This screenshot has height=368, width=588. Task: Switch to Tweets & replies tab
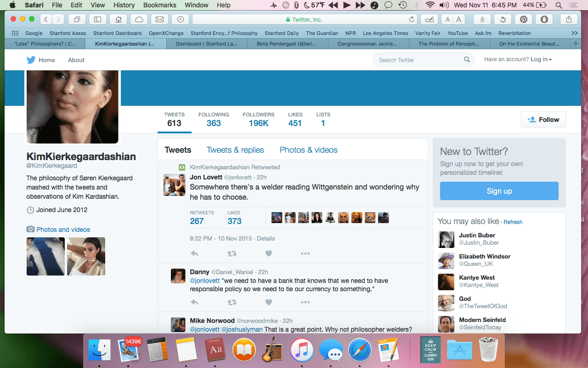pyautogui.click(x=235, y=150)
